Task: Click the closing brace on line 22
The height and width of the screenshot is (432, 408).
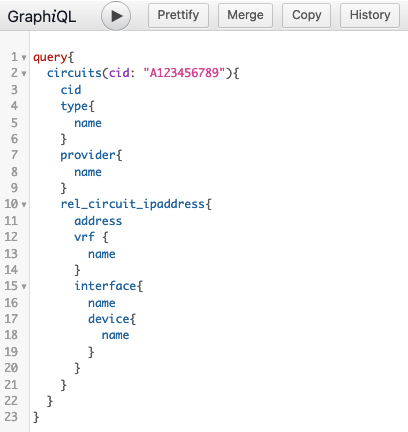Action: 50,401
